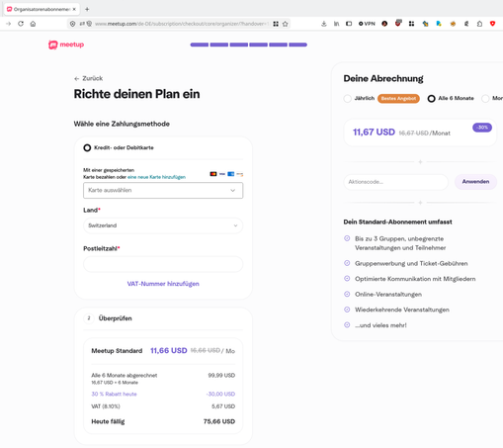Select the Alle 6 Monate billing option

(x=431, y=99)
